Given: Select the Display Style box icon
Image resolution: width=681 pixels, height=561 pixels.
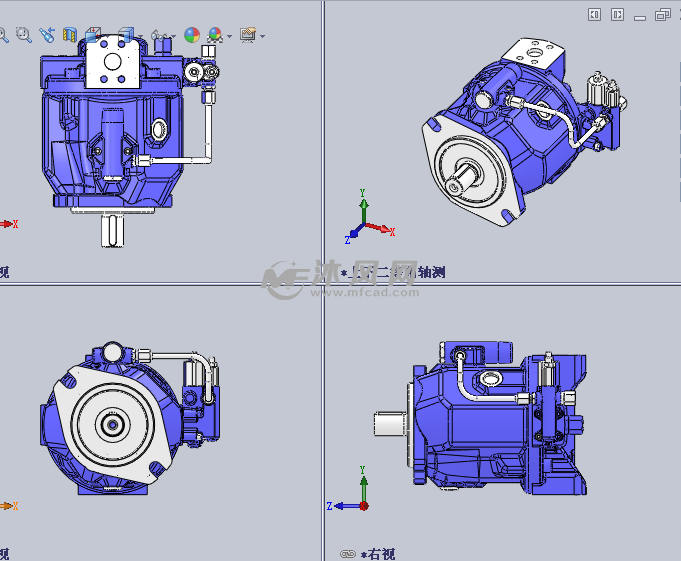Looking at the screenshot, I should [x=126, y=35].
